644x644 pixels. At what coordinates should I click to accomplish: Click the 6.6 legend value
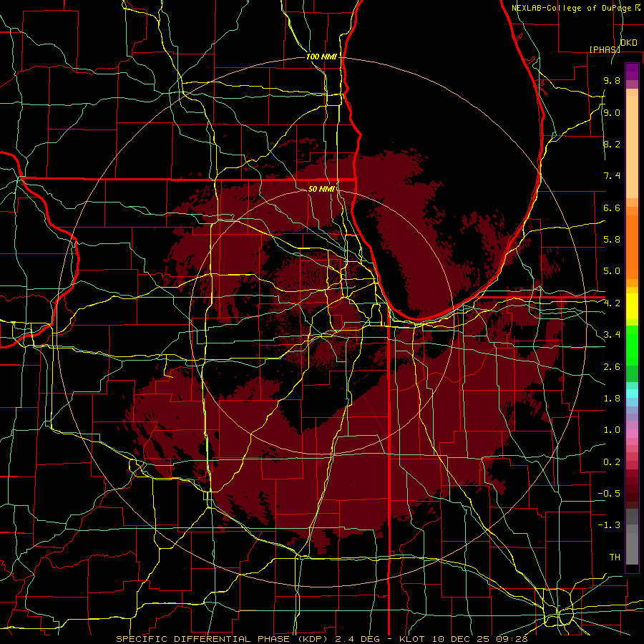(x=612, y=208)
